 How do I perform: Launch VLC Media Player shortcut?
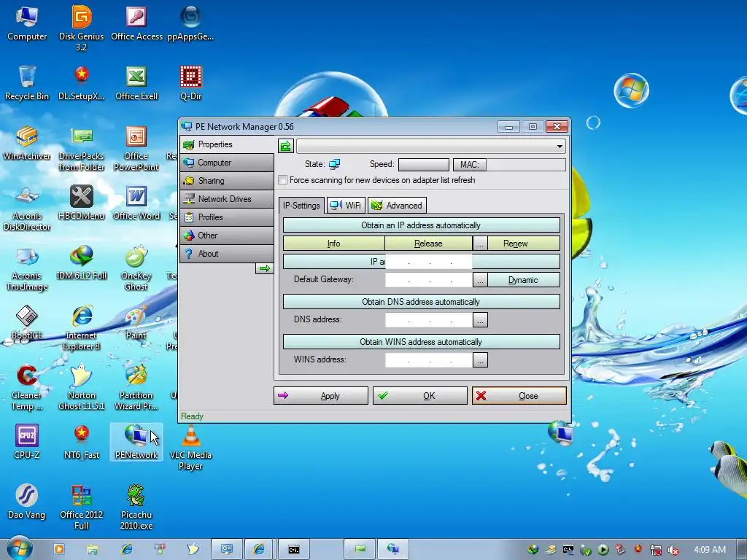(190, 448)
